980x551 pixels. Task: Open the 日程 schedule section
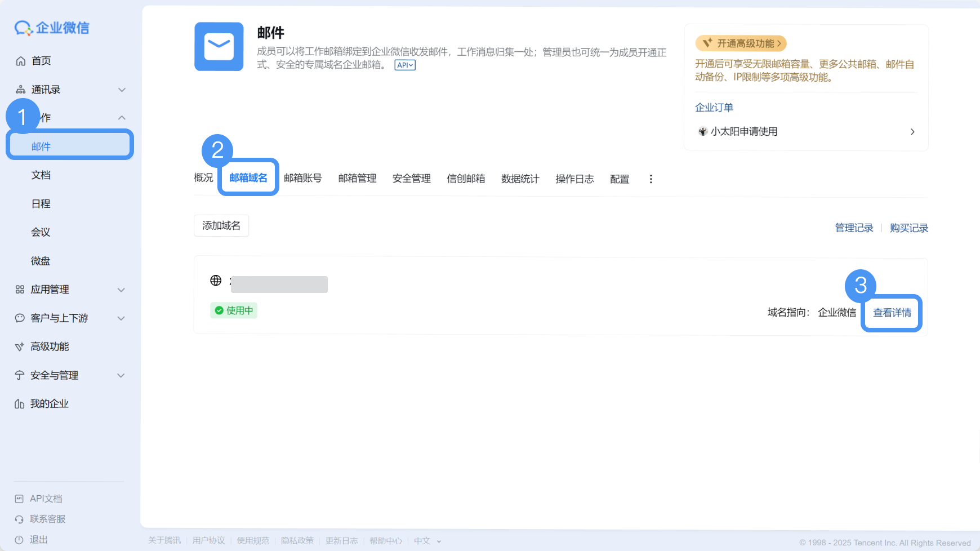click(41, 203)
